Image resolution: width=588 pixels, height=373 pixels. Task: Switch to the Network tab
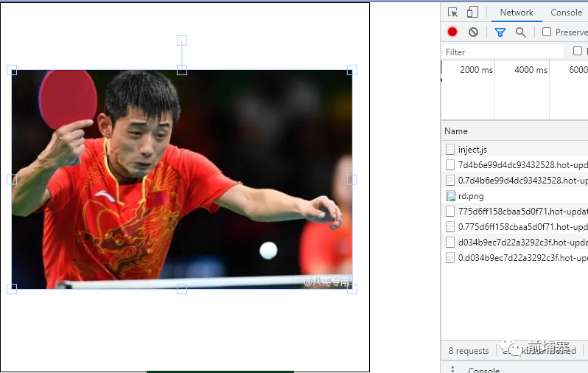coord(517,13)
